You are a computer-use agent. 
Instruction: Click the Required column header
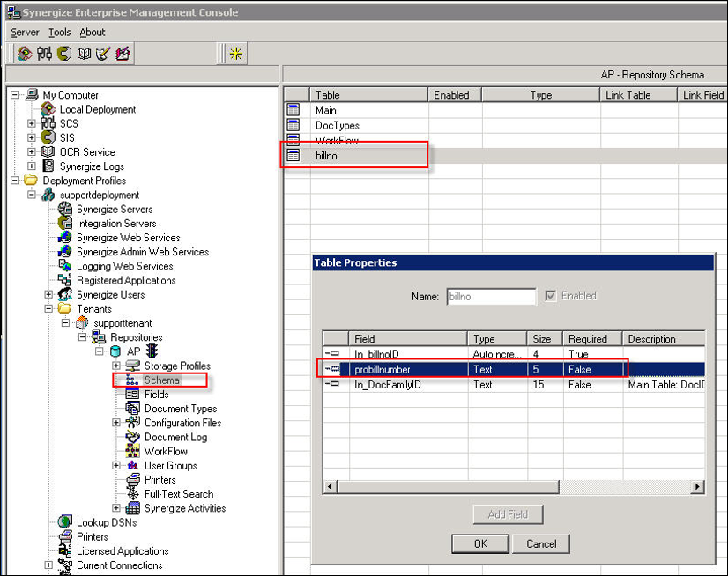point(592,339)
